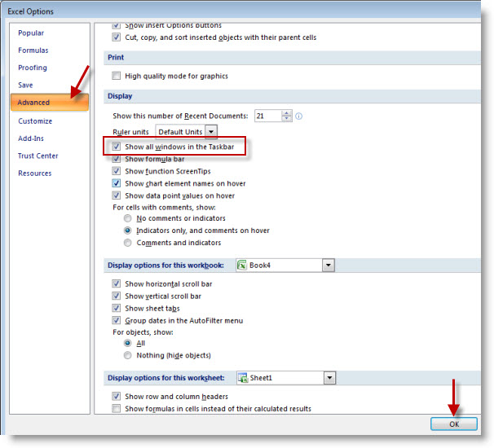Click the 'Print' section heading text

click(116, 57)
